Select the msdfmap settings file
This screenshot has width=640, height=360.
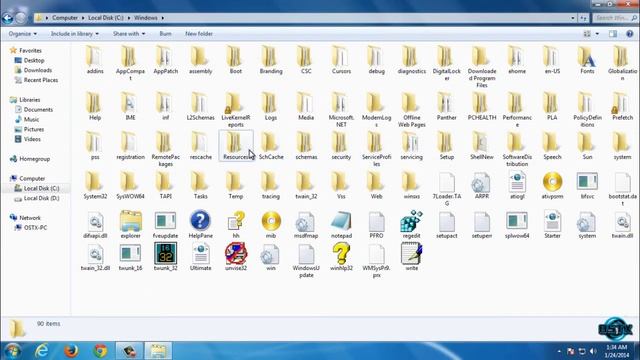point(305,221)
